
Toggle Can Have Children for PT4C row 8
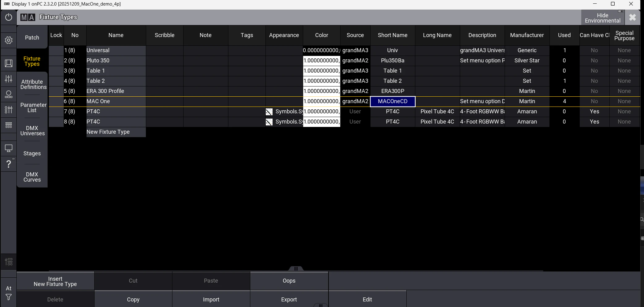594,122
